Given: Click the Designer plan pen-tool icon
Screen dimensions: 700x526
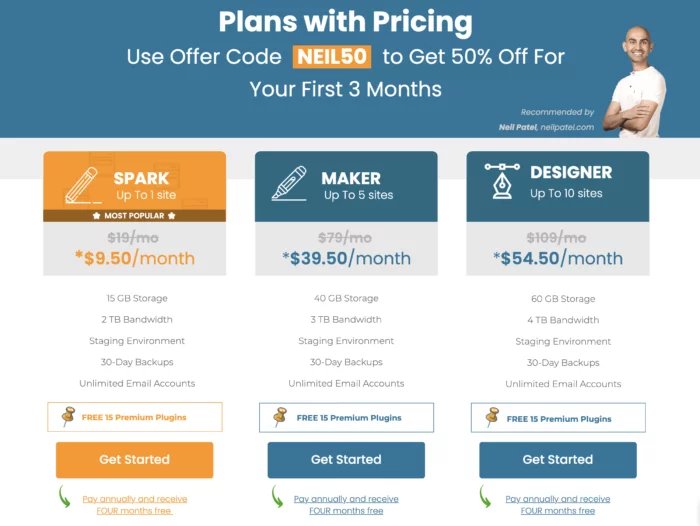Looking at the screenshot, I should pos(502,181).
